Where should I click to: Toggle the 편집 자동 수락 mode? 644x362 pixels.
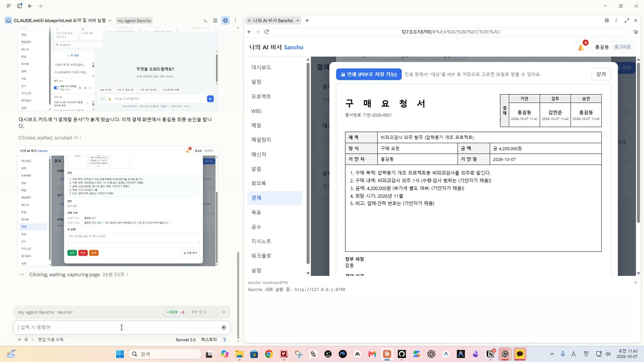51,339
